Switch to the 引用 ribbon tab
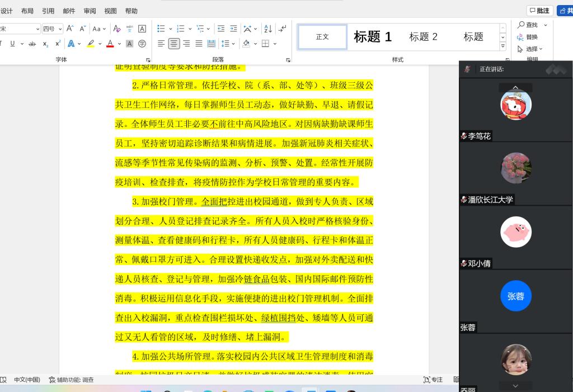The height and width of the screenshot is (392, 573). 48,11
